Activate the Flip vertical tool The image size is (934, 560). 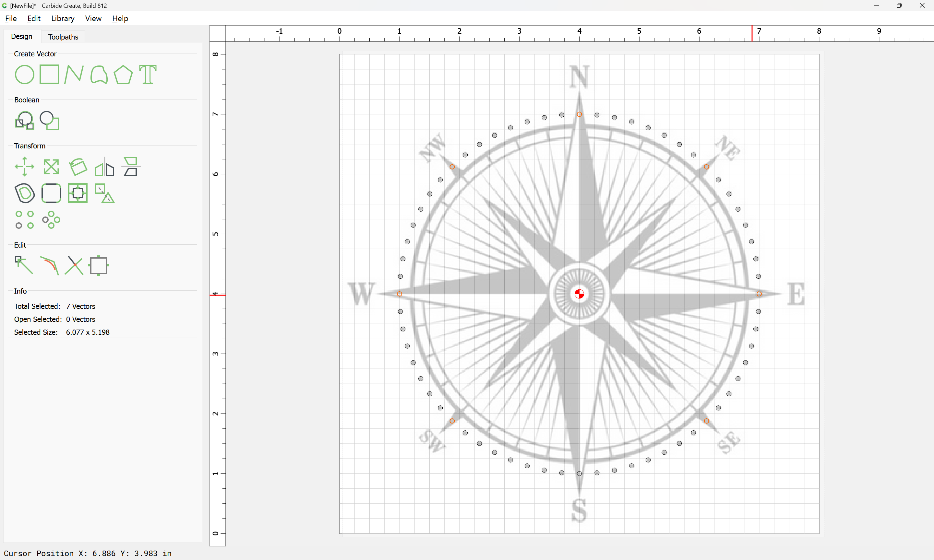click(131, 167)
